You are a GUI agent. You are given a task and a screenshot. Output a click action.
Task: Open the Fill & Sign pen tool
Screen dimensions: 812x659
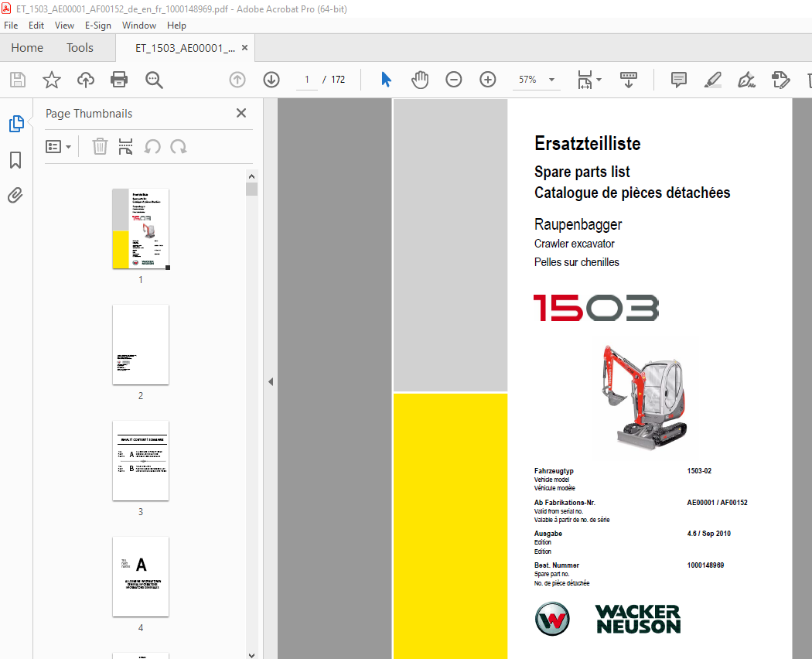click(746, 80)
